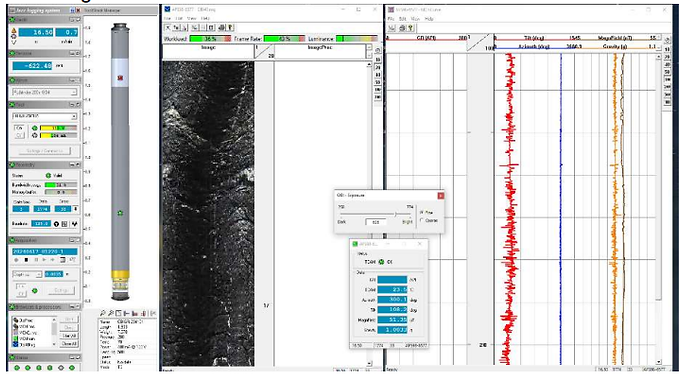The height and width of the screenshot is (380, 679).
Task: Click the help icon in curve window toolbar
Action: click(x=411, y=28)
